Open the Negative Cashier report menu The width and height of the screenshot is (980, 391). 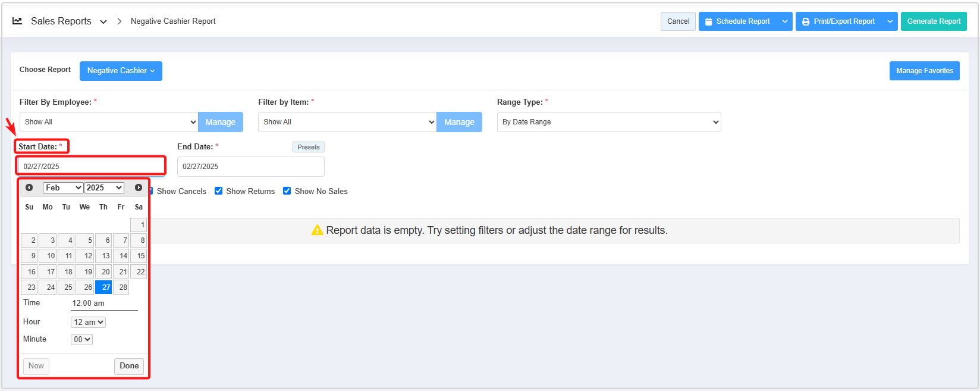121,71
